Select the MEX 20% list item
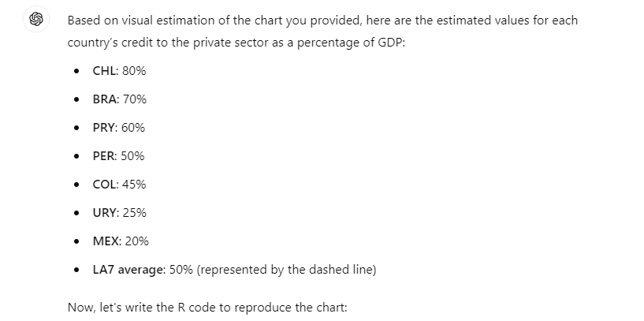Image resolution: width=644 pixels, height=321 pixels. pos(121,241)
